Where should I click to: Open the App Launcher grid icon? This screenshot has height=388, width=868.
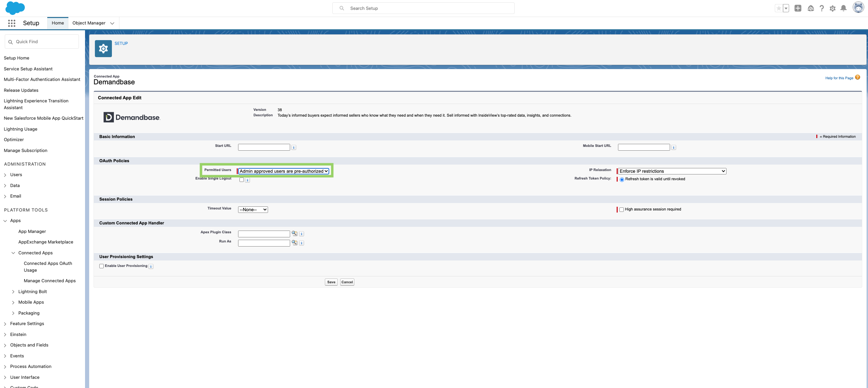(x=12, y=23)
